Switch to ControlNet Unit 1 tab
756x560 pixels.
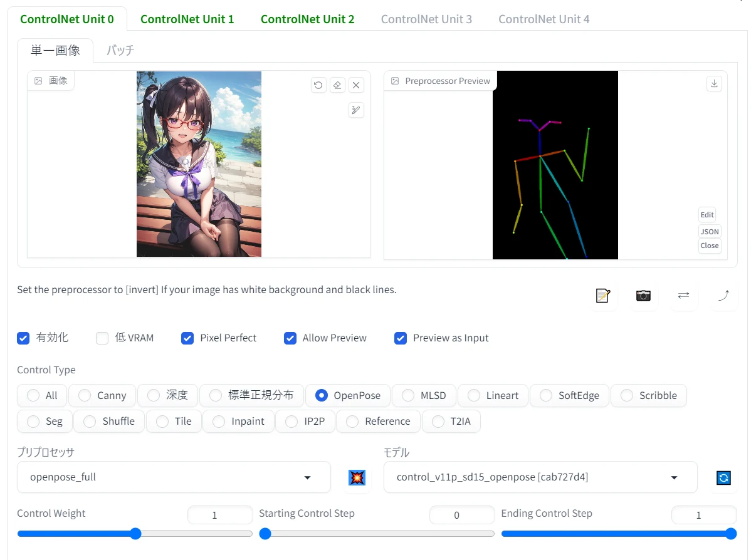pyautogui.click(x=187, y=19)
